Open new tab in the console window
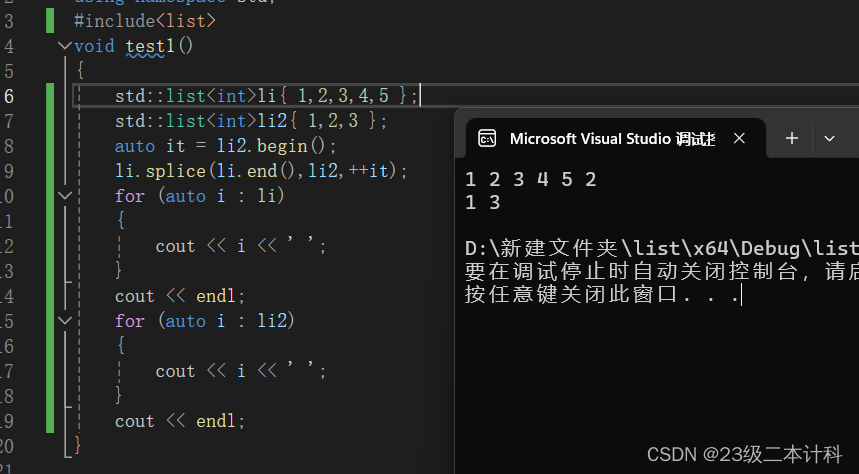This screenshot has height=474, width=859. (x=792, y=138)
